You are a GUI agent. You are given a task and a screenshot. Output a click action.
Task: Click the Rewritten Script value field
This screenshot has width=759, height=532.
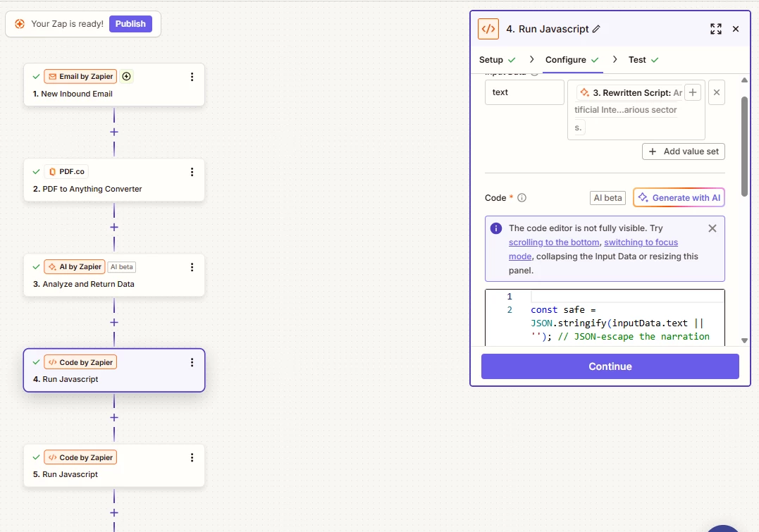[636, 110]
